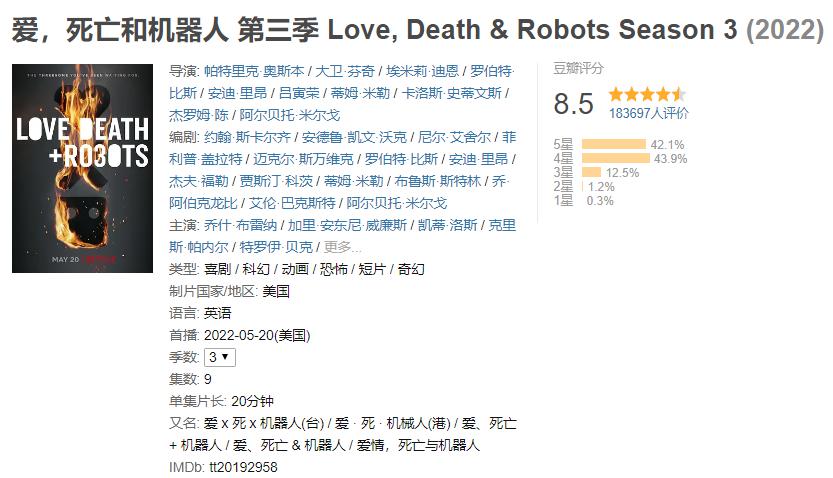Open the season number dropdown showing 3
The image size is (833, 478).
click(219, 357)
